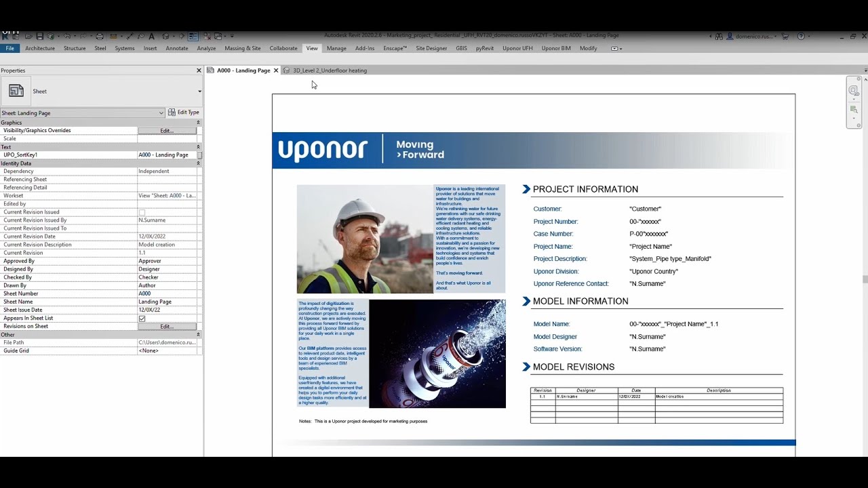
Task: Toggle the Thin Lines icon
Action: click(193, 36)
